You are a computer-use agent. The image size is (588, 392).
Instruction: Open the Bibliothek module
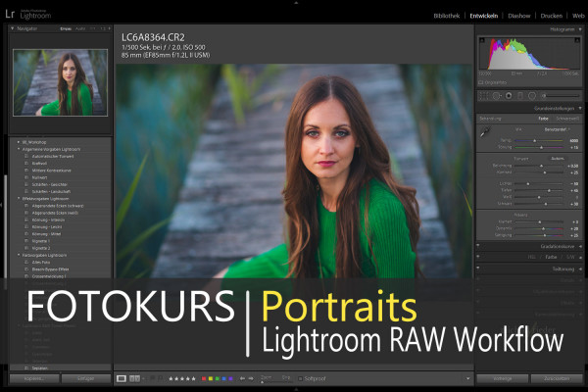coord(446,16)
